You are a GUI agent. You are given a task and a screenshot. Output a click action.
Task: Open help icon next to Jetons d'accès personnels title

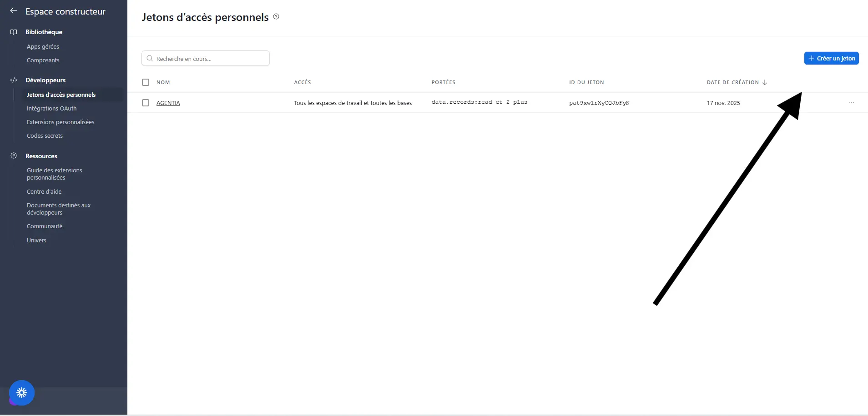(x=276, y=17)
